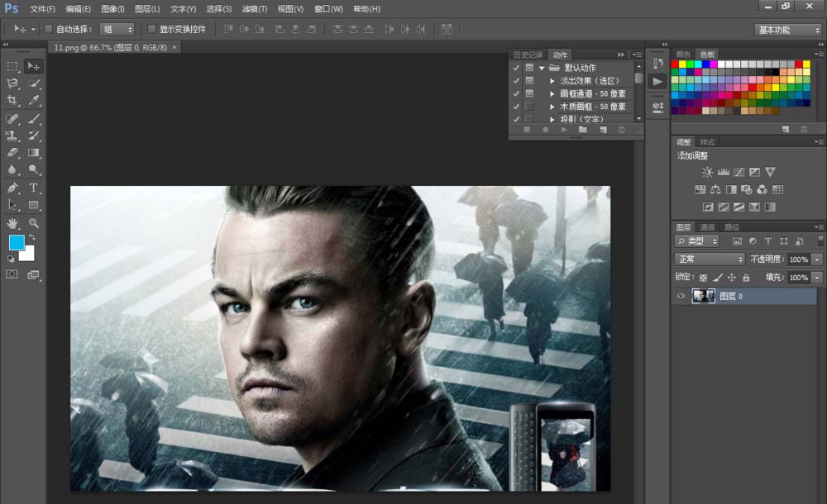Click the blue foreground color swatch
827x504 pixels.
point(17,242)
